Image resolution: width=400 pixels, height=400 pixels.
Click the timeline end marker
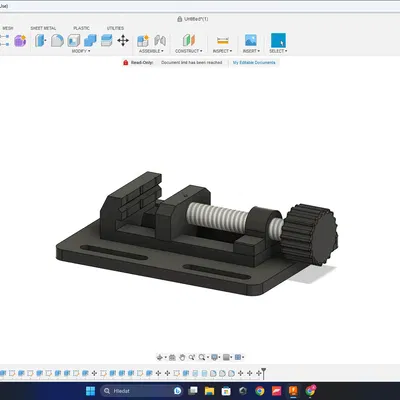click(264, 373)
